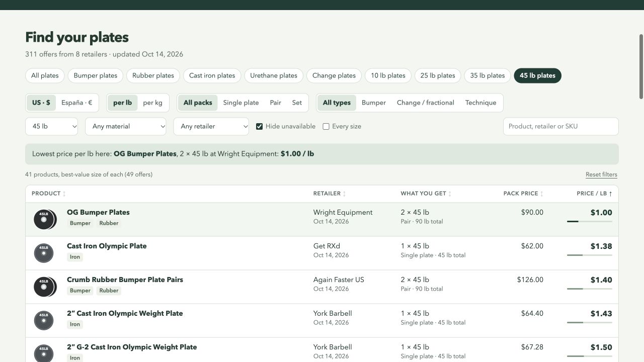Choose the 25 lb plates chip
This screenshot has width=644, height=362.
[x=438, y=75]
